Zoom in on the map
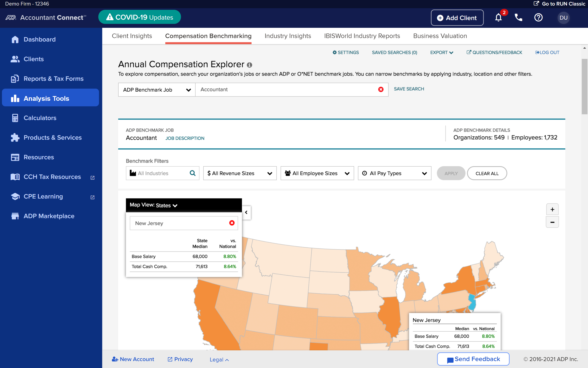588x368 pixels. coord(552,210)
